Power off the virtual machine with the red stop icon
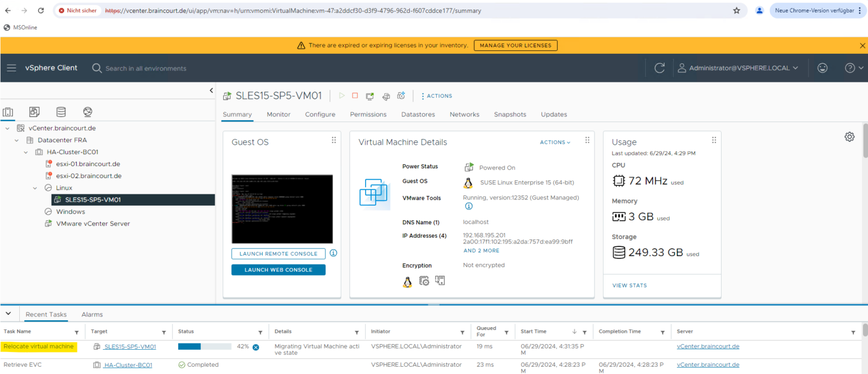 point(355,95)
